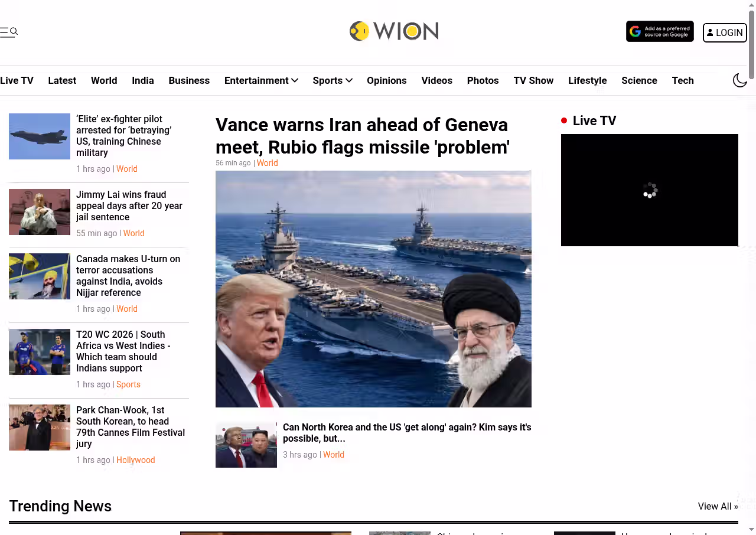The width and height of the screenshot is (756, 535).
Task: Click the Trump and Kim thumbnail
Action: click(246, 445)
